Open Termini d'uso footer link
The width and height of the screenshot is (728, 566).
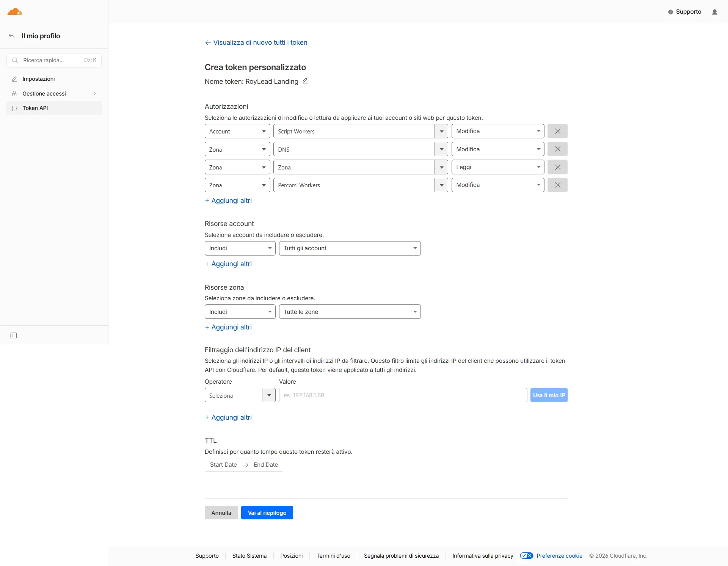333,556
